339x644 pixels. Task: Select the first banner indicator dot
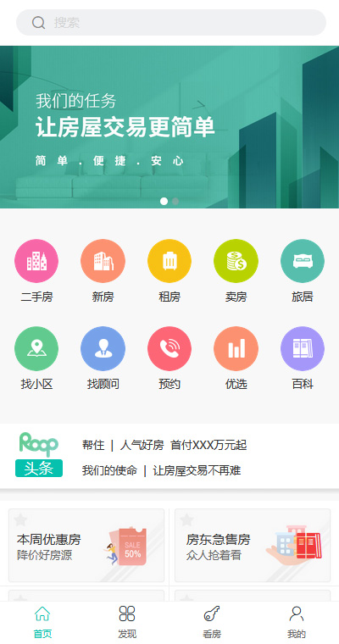(164, 202)
